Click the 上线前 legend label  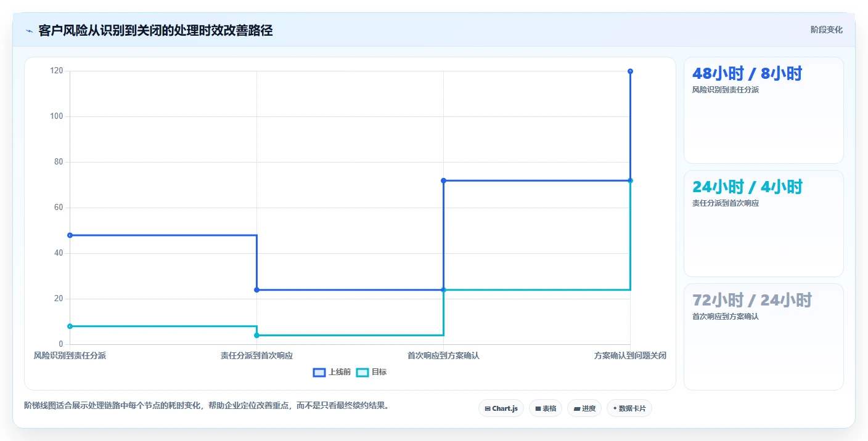340,372
